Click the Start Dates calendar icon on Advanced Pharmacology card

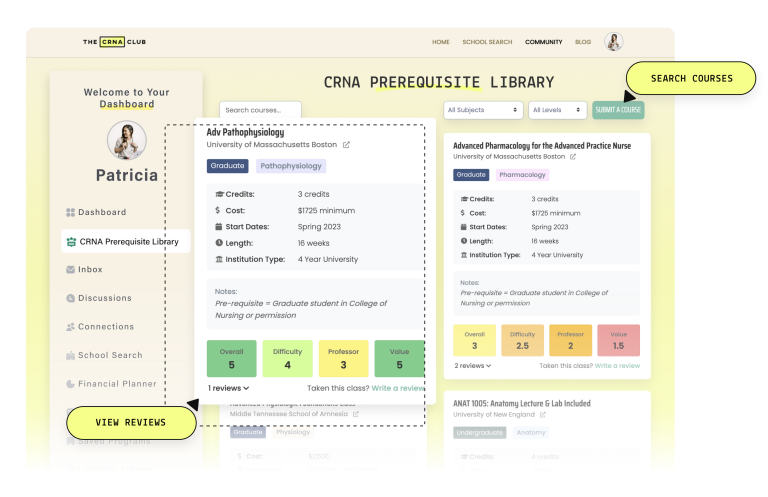click(463, 227)
